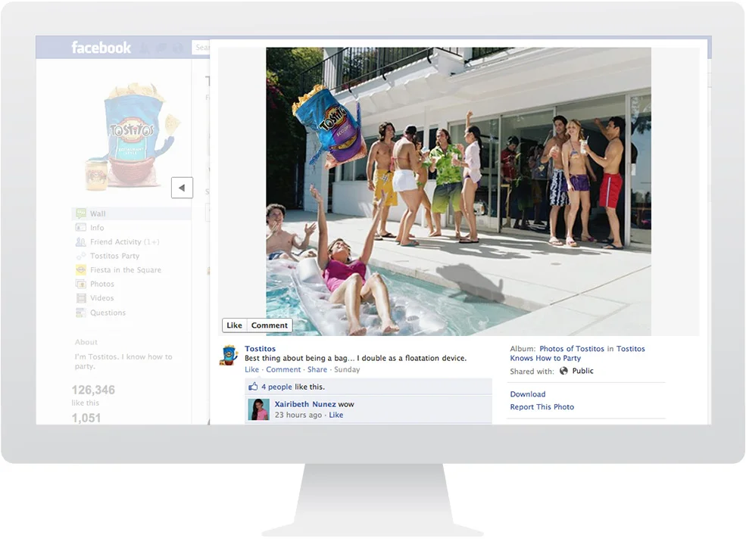Click Like link under the caption
Screen dimensions: 746x560
251,369
